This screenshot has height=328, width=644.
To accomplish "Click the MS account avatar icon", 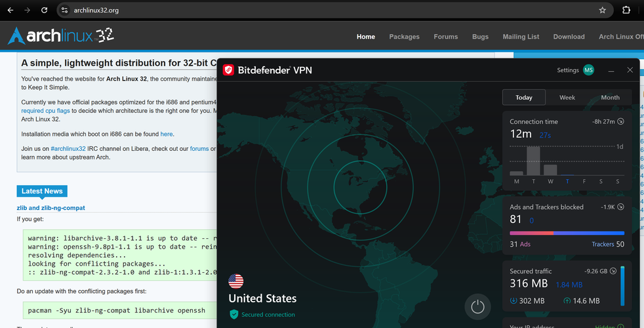I will click(588, 70).
